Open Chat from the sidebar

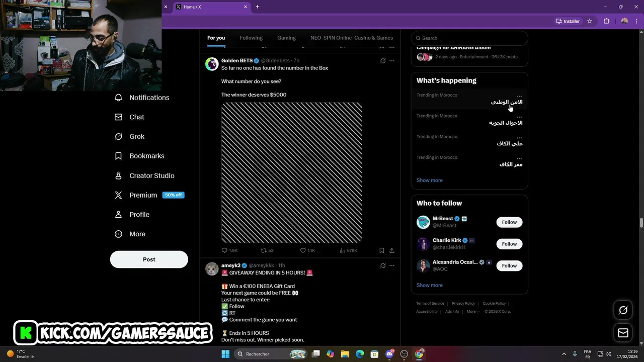[130, 117]
